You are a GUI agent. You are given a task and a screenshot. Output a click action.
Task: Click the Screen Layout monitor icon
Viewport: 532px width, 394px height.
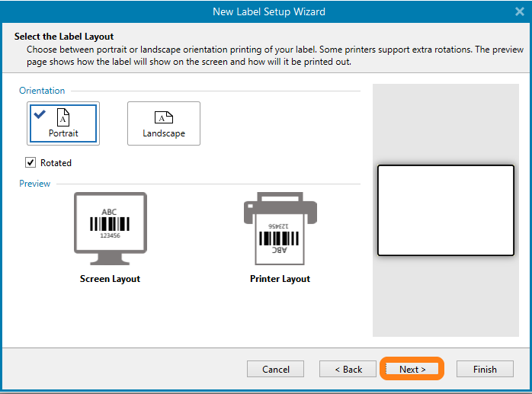click(x=111, y=223)
